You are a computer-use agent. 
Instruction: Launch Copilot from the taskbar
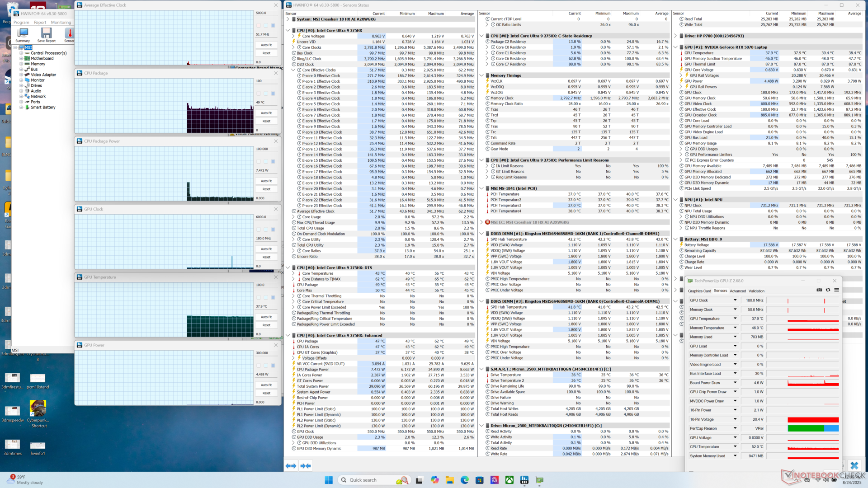tap(434, 480)
